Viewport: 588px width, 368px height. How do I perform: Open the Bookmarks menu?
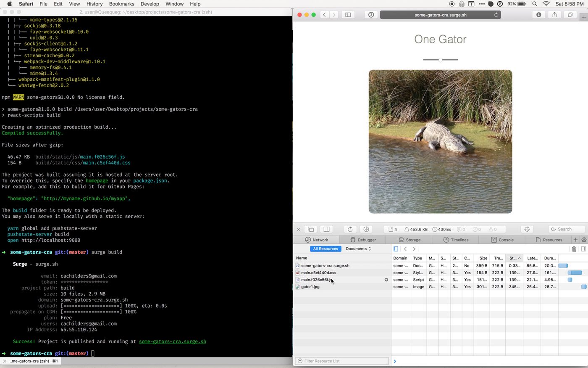(x=122, y=4)
